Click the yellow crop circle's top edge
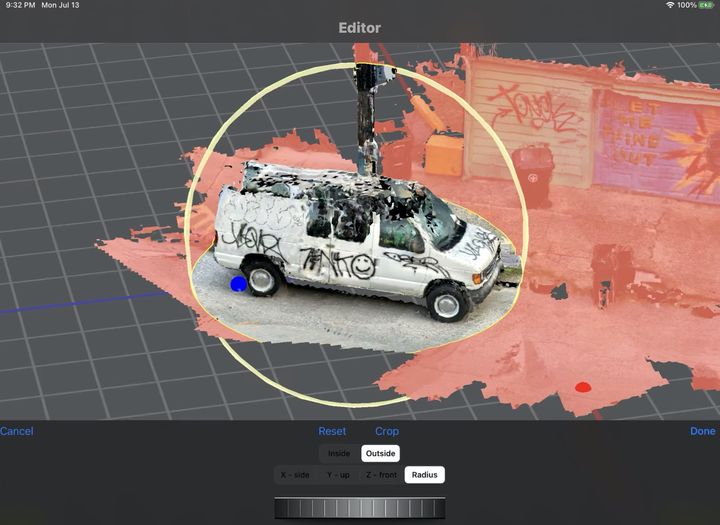This screenshot has width=720, height=525. (355, 65)
